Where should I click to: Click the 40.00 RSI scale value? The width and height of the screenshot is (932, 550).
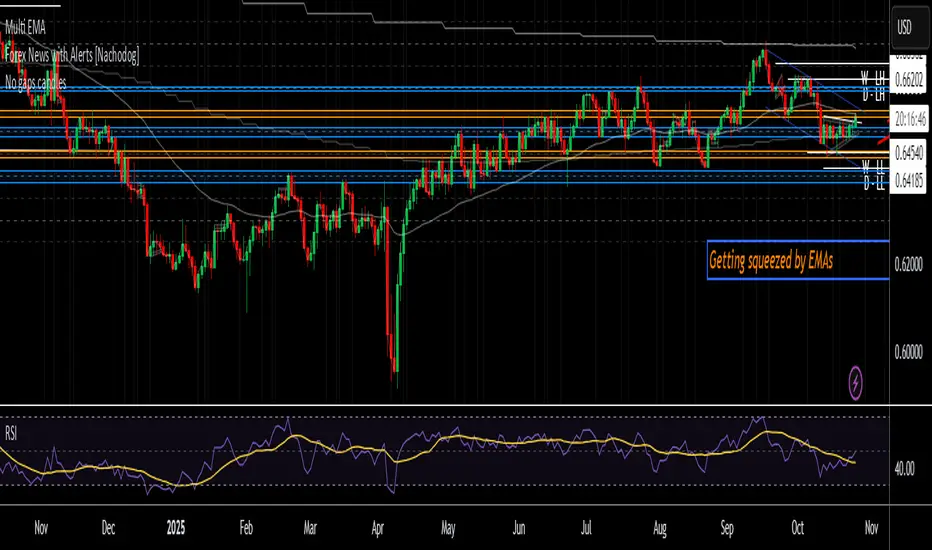(905, 469)
